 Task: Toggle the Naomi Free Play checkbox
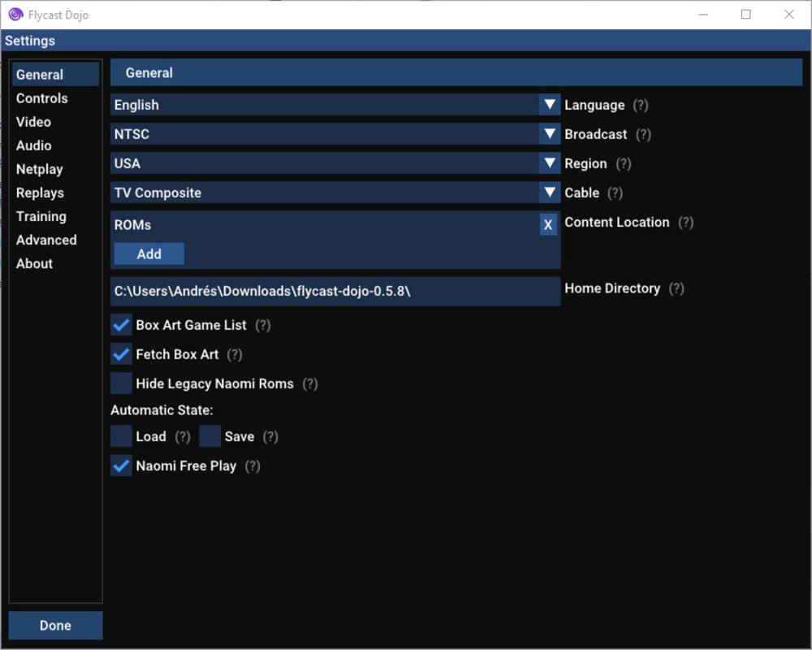point(121,466)
